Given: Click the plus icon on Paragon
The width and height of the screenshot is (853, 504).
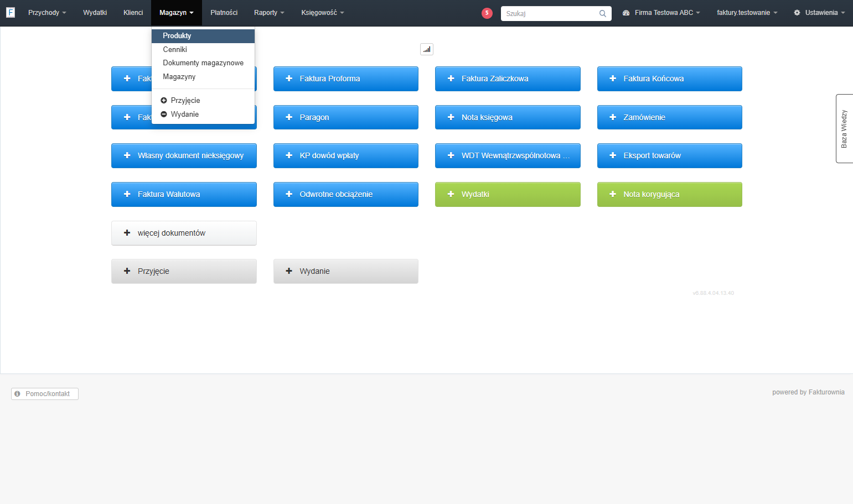Looking at the screenshot, I should click(289, 117).
